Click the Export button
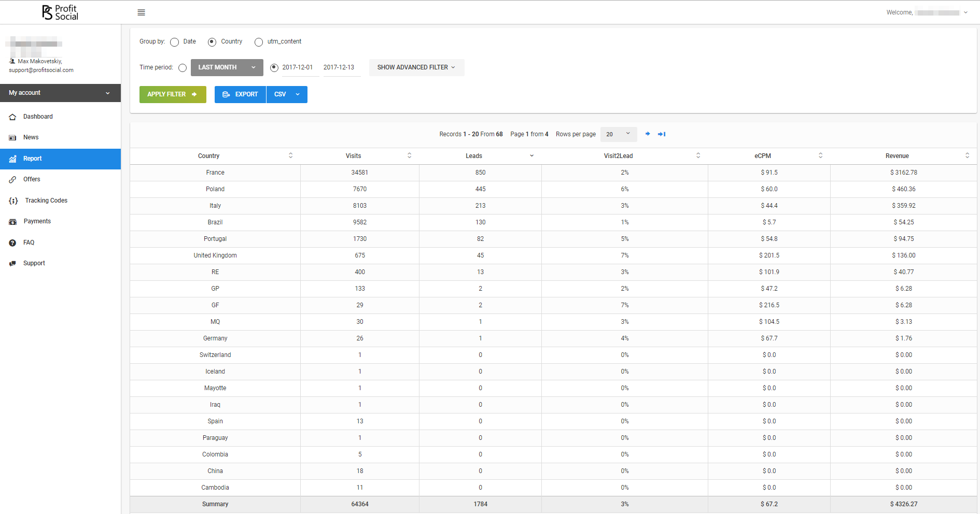 tap(240, 94)
